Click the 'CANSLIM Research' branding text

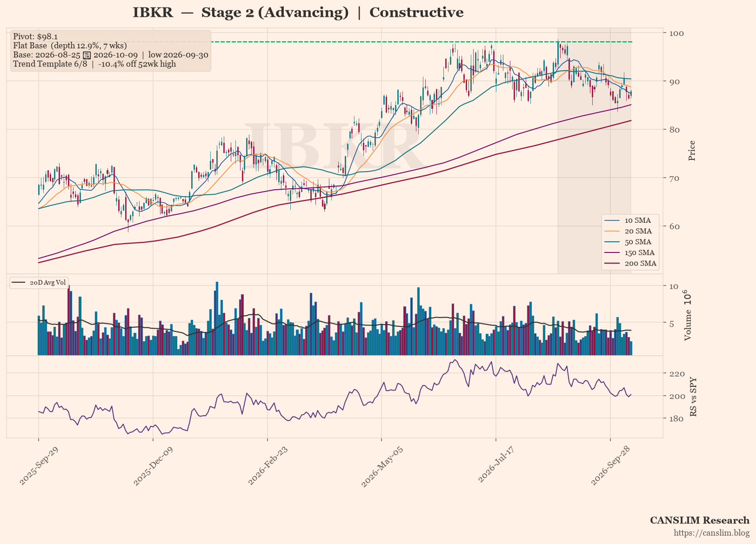pyautogui.click(x=700, y=520)
